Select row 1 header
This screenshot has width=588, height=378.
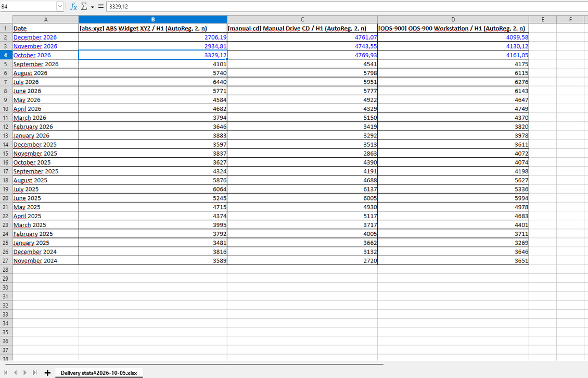click(x=6, y=28)
